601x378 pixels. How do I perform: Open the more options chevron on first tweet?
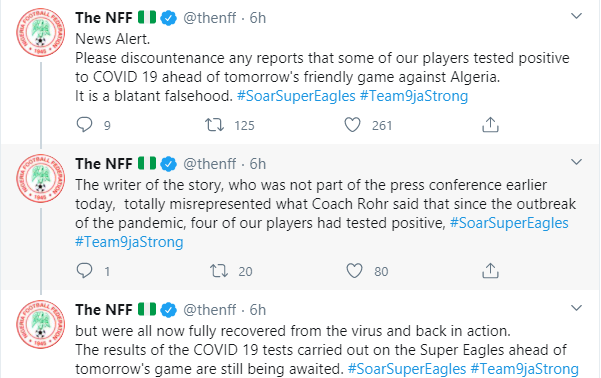pyautogui.click(x=576, y=16)
